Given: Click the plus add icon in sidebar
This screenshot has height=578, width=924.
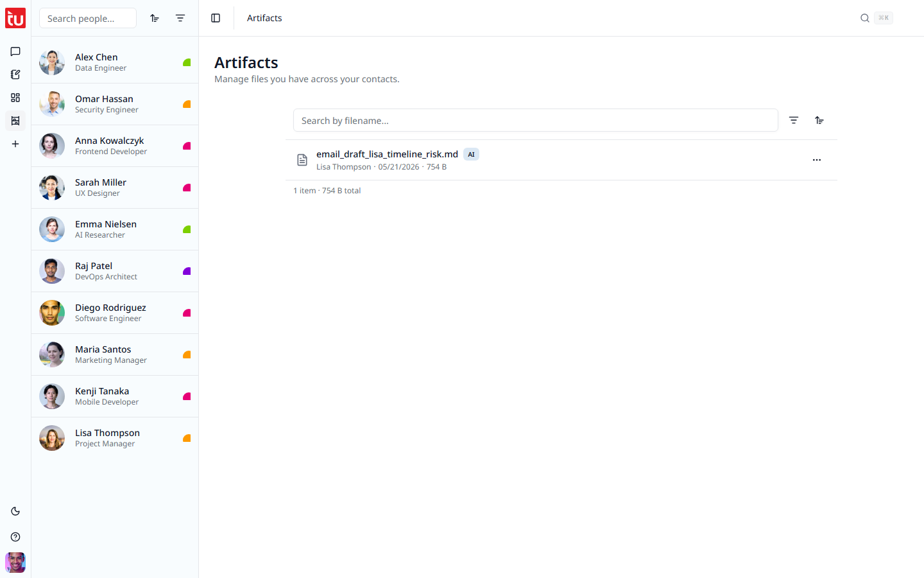Looking at the screenshot, I should pos(15,144).
